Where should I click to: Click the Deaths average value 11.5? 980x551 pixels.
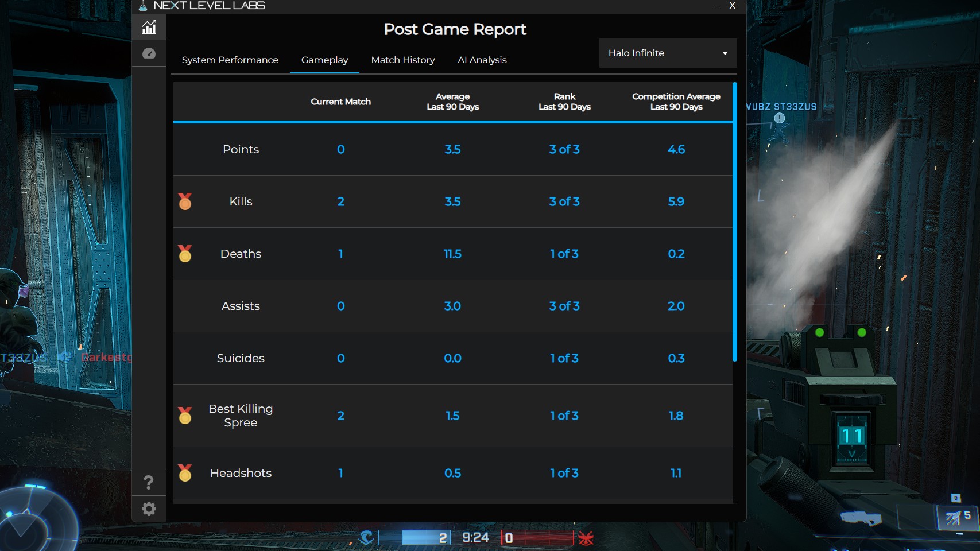pyautogui.click(x=452, y=254)
